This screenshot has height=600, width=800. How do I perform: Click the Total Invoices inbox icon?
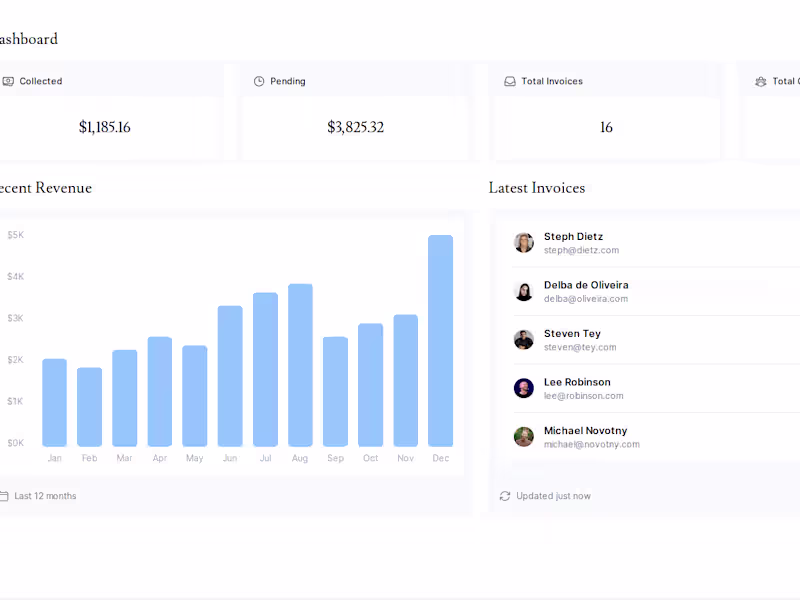510,81
